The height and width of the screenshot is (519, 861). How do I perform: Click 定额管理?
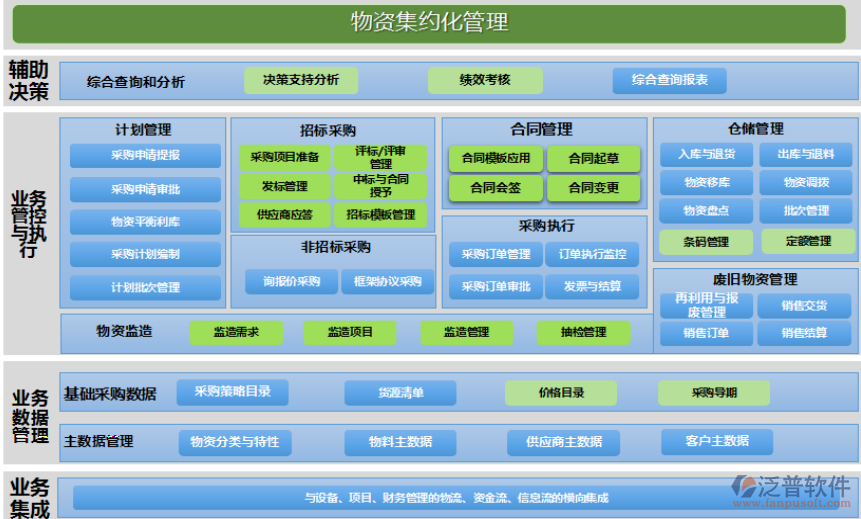pyautogui.click(x=808, y=242)
